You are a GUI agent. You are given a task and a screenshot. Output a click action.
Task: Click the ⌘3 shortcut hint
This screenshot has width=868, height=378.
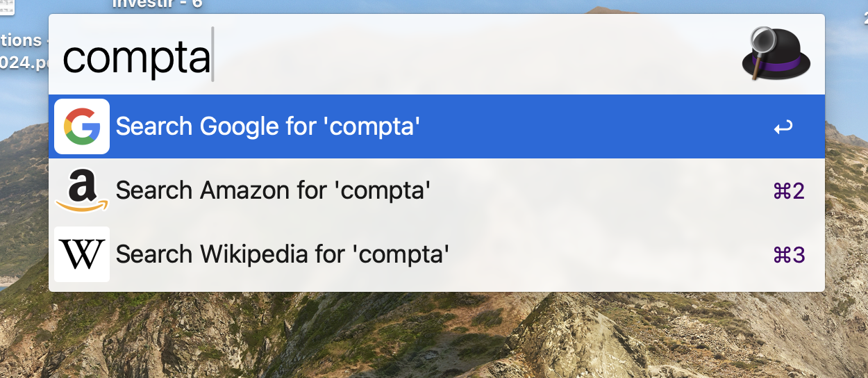(789, 255)
